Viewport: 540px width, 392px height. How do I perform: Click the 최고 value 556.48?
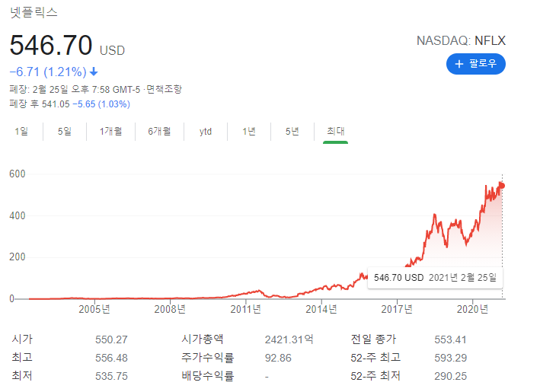pyautogui.click(x=111, y=358)
